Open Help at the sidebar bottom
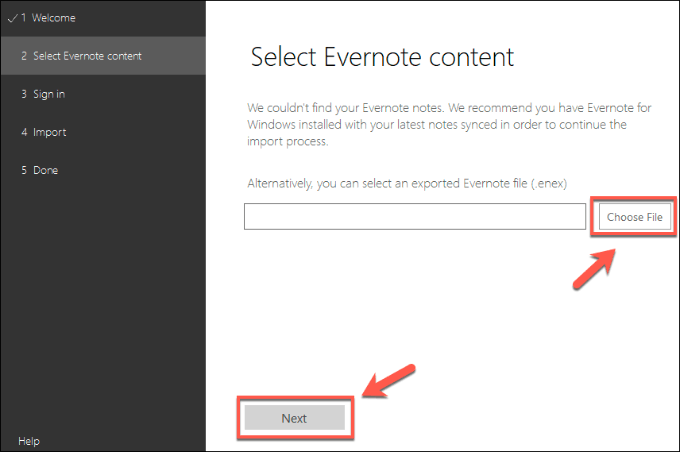Viewport: 680px width, 452px height. (29, 441)
